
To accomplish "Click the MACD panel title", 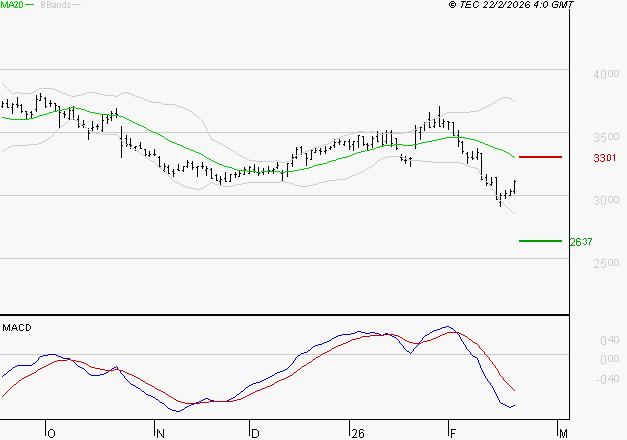I will pyautogui.click(x=16, y=327).
